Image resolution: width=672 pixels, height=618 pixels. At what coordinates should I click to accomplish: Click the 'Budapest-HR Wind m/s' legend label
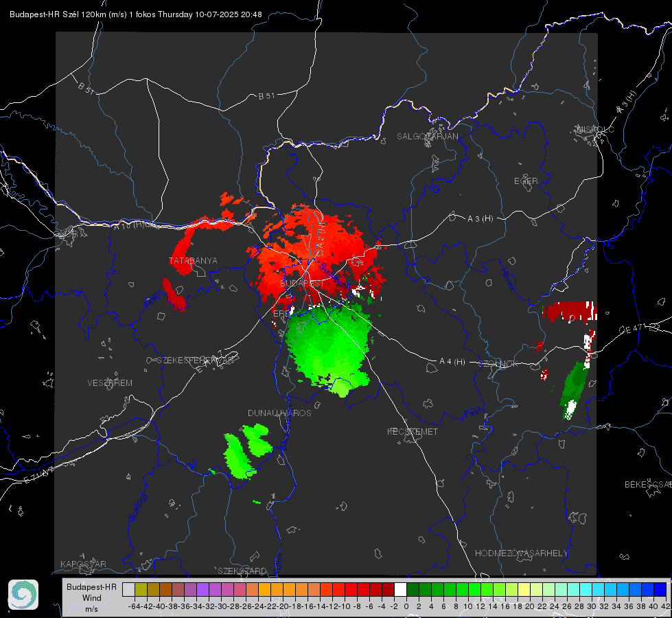click(x=91, y=597)
